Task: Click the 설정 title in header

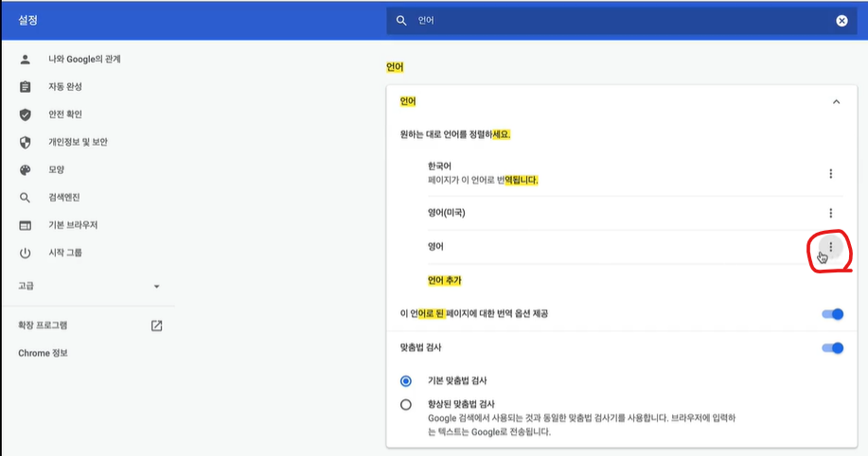Action: click(x=27, y=21)
